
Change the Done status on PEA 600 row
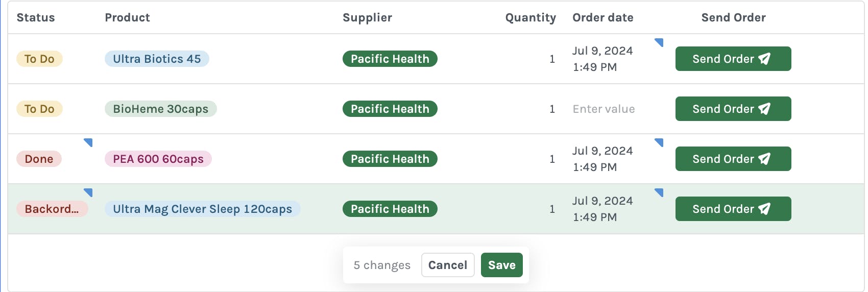(39, 159)
